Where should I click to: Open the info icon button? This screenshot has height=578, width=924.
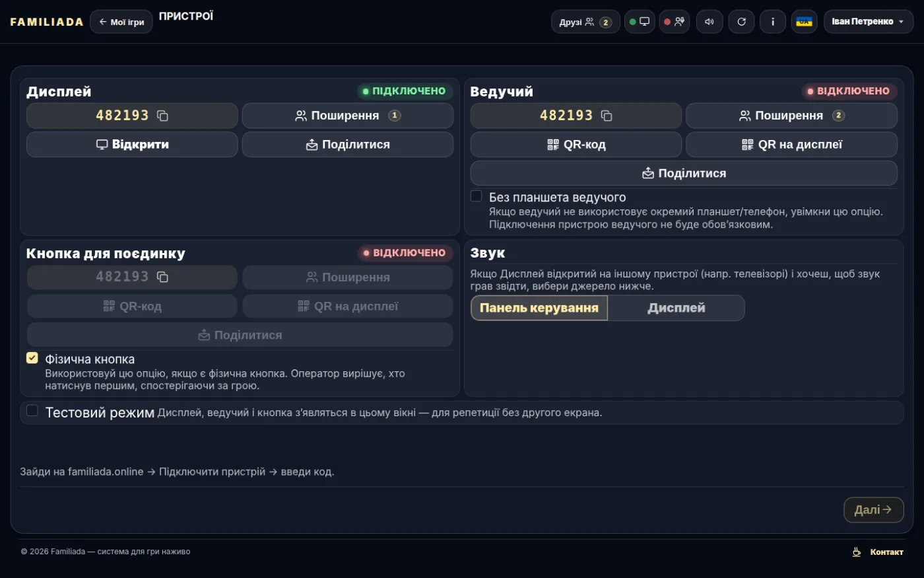pyautogui.click(x=773, y=22)
